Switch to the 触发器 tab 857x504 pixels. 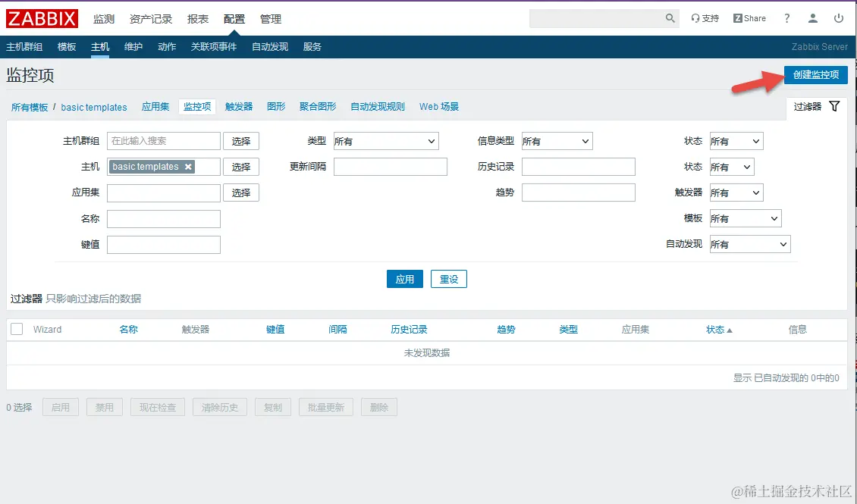pyautogui.click(x=238, y=106)
